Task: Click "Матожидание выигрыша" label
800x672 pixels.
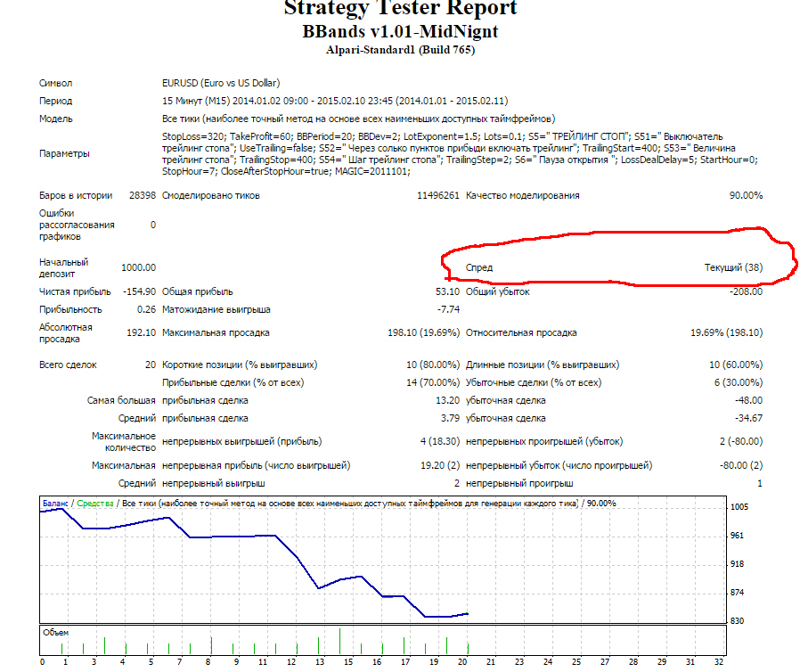Action: tap(216, 310)
